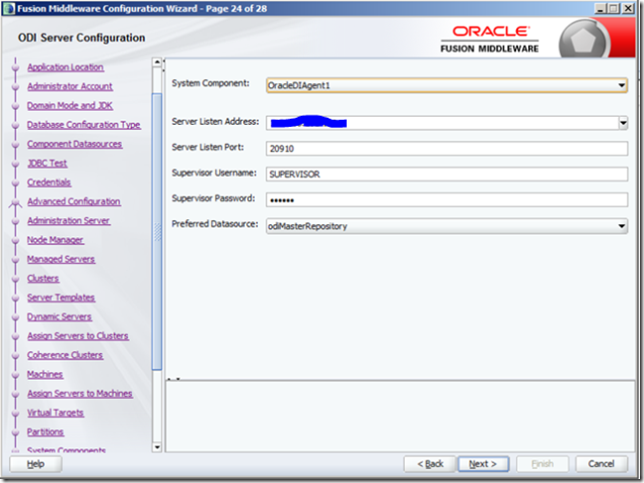Proceed with the Next button
Viewport: 644px width, 483px height.
coord(483,464)
